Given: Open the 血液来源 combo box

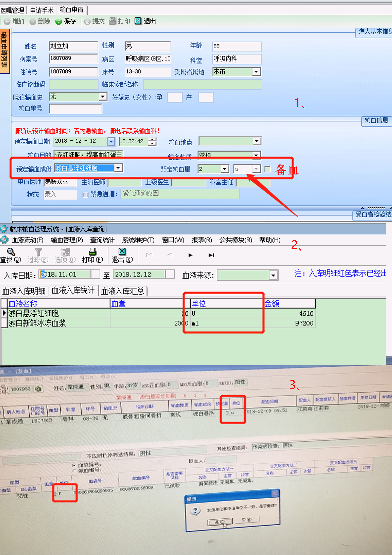Looking at the screenshot, I should (273, 275).
